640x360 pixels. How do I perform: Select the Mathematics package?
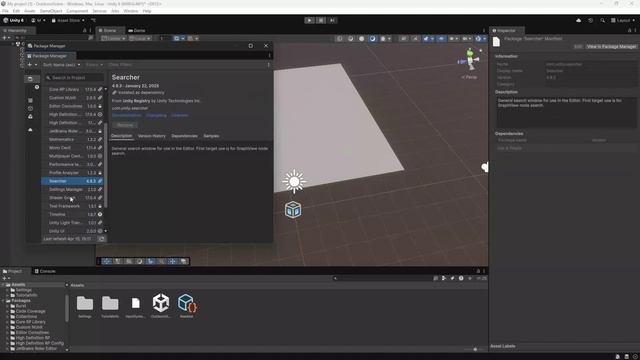pyautogui.click(x=72, y=139)
